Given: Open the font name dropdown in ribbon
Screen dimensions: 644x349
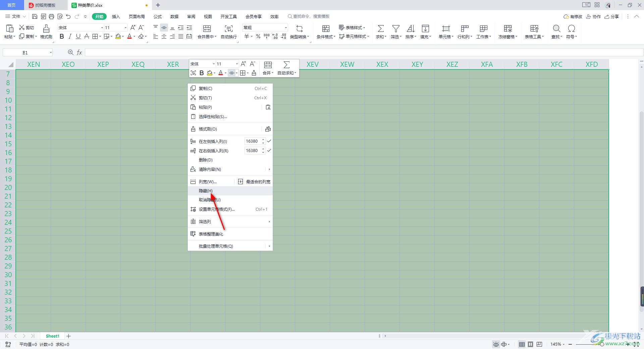Looking at the screenshot, I should pyautogui.click(x=102, y=28).
